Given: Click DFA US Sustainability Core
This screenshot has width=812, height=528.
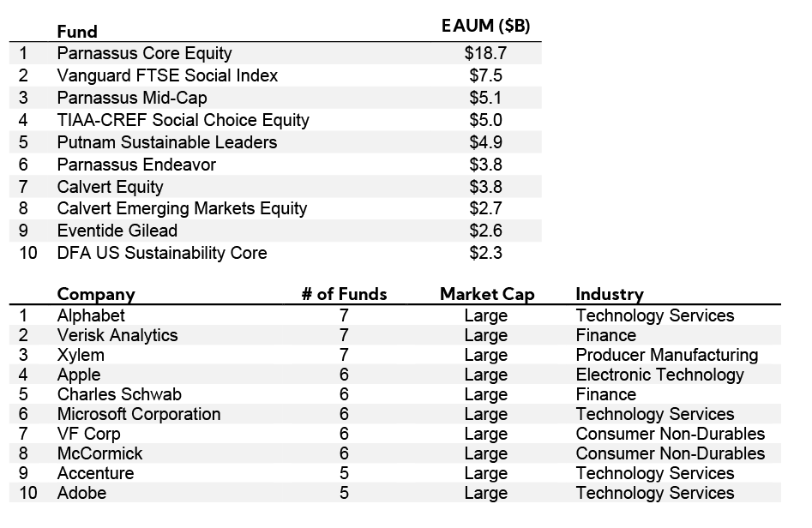Looking at the screenshot, I should tap(162, 253).
